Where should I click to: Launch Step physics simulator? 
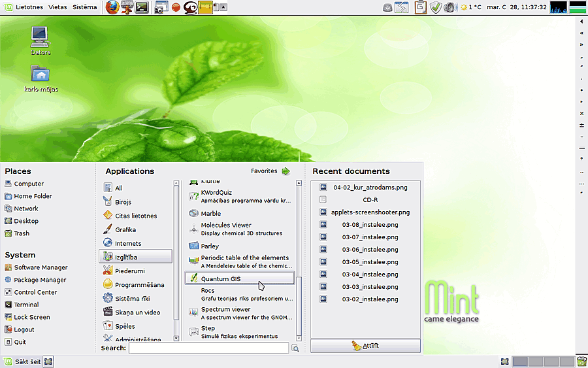pos(240,332)
